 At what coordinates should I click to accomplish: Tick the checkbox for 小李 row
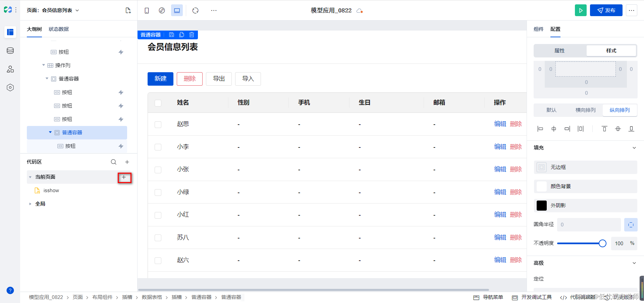tap(158, 147)
